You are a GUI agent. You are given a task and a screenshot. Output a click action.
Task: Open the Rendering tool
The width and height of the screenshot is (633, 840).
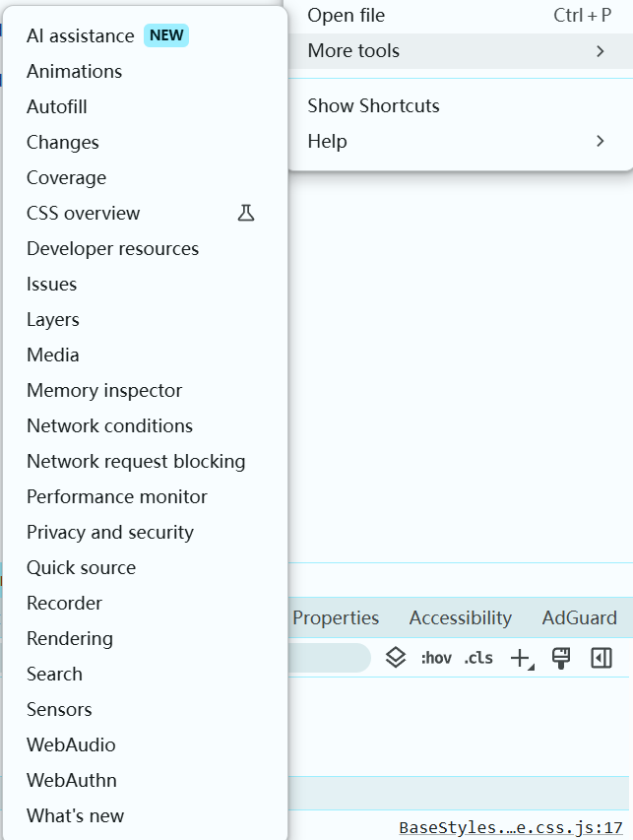[70, 638]
